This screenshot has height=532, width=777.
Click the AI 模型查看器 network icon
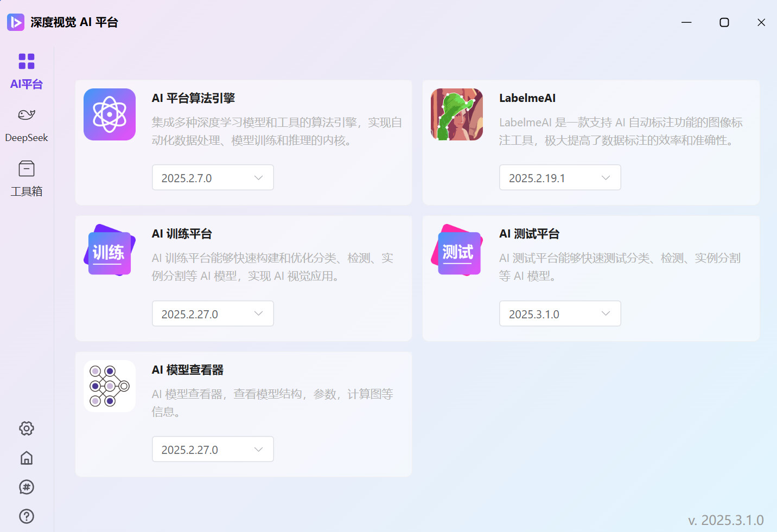coord(110,386)
